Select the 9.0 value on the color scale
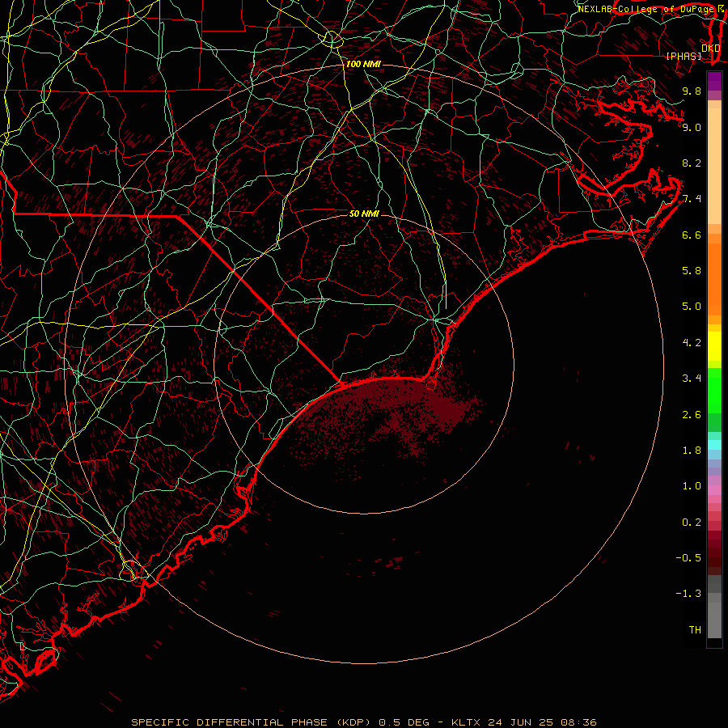Viewport: 728px width, 728px height. [692, 127]
